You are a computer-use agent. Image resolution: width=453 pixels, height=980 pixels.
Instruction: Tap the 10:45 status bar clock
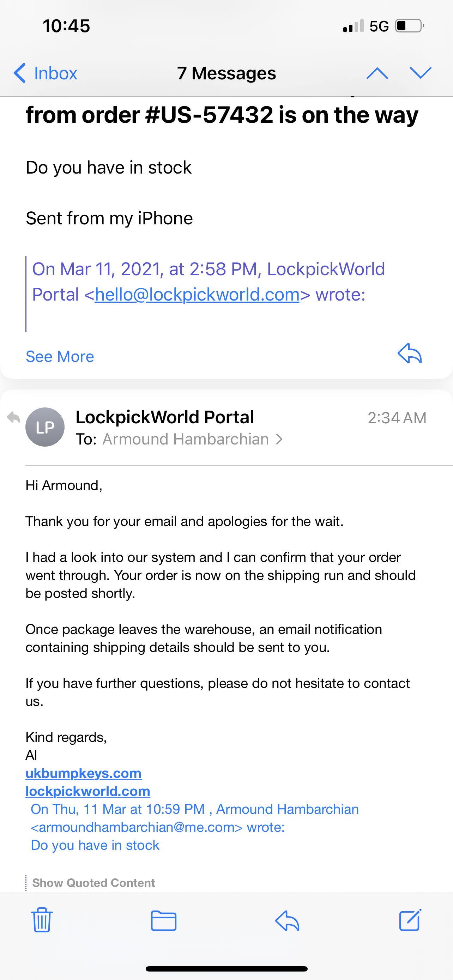pos(66,26)
